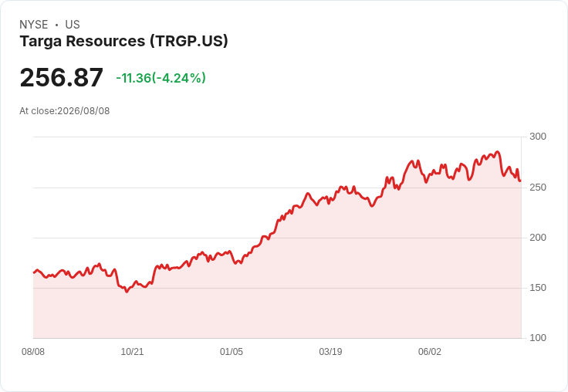Click the At close:2026/08/08 text
This screenshot has height=392, width=568.
65,111
